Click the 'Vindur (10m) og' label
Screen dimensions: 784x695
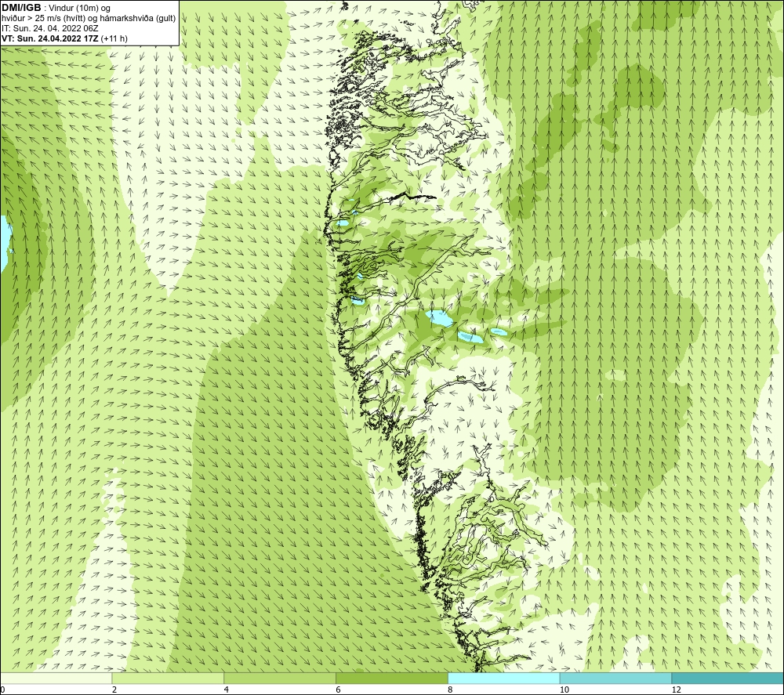(x=81, y=9)
